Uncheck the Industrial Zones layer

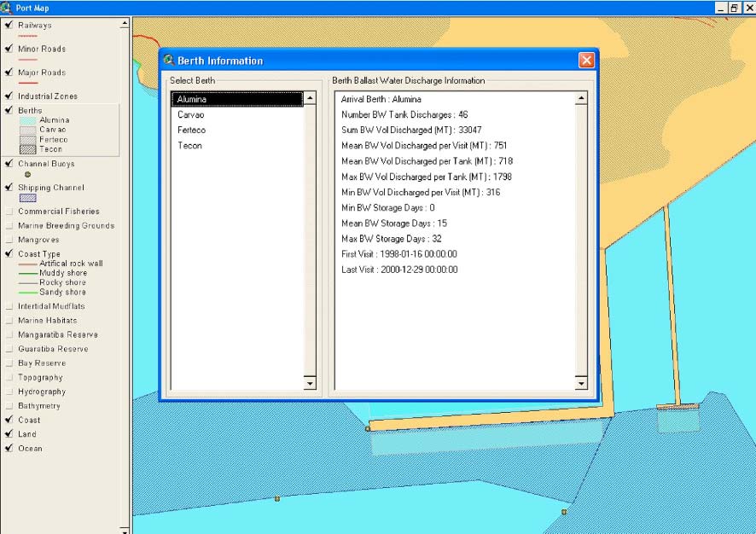click(x=9, y=96)
